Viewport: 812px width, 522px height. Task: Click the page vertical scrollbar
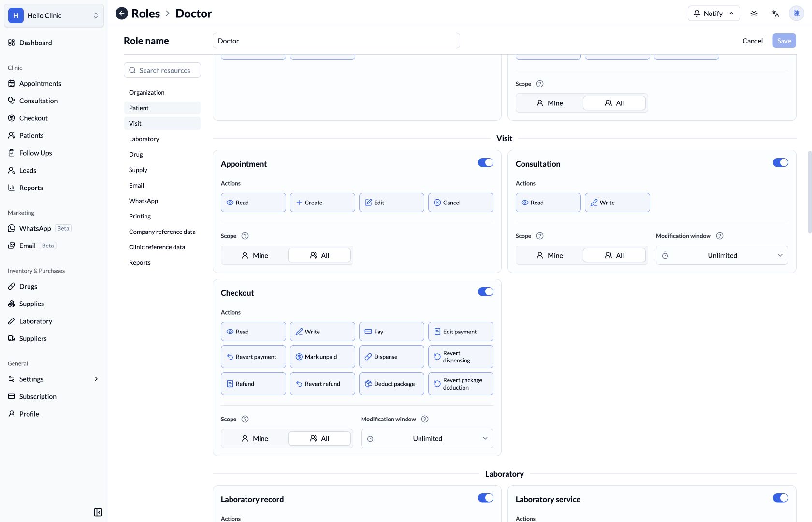pos(810,192)
